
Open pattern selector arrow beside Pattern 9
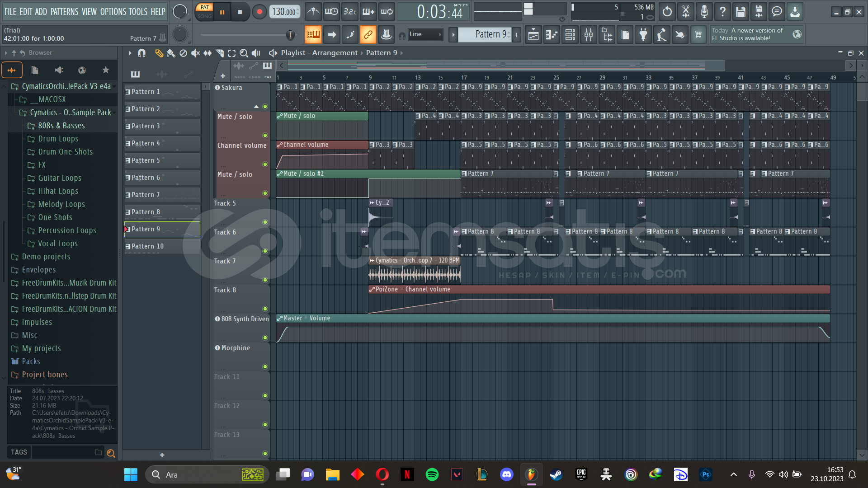point(453,34)
